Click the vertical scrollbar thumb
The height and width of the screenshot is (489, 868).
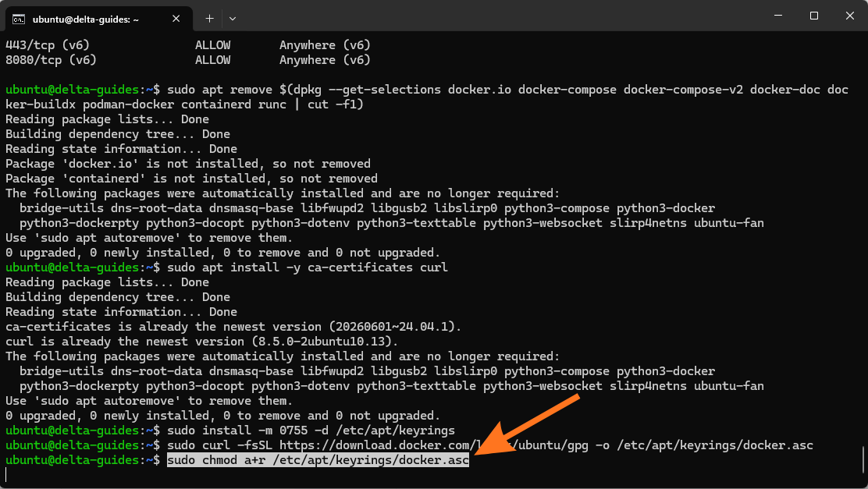863,459
